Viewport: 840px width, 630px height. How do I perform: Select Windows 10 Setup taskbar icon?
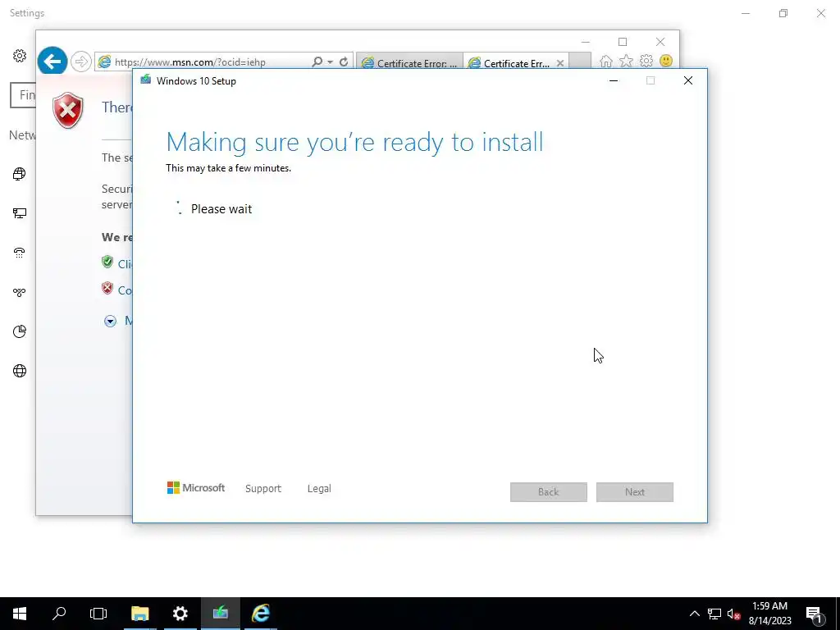[220, 614]
